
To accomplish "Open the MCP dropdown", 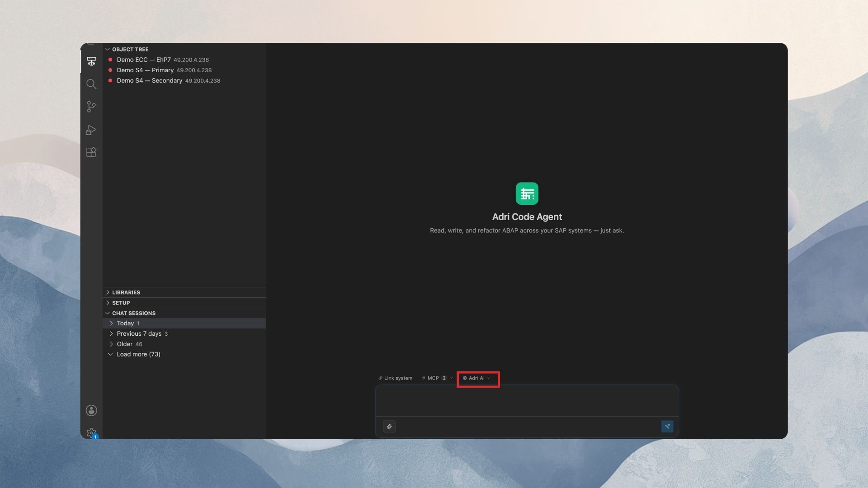I will (x=437, y=378).
